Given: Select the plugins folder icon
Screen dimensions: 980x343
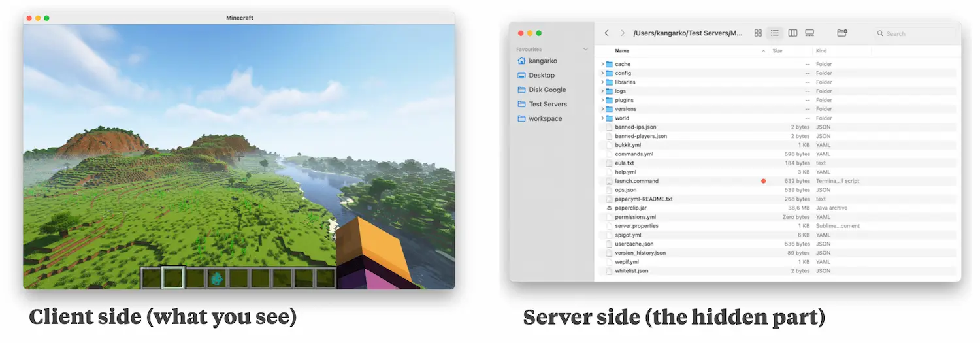Looking at the screenshot, I should (610, 100).
